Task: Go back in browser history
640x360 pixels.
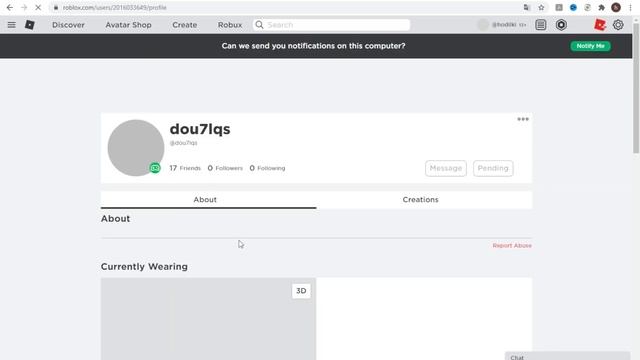Action: 10,7
